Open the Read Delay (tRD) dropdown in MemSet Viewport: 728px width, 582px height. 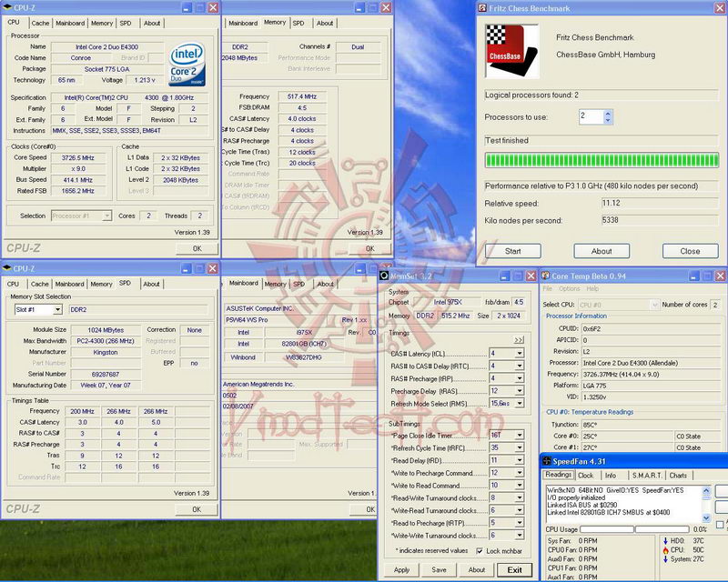pyautogui.click(x=520, y=460)
